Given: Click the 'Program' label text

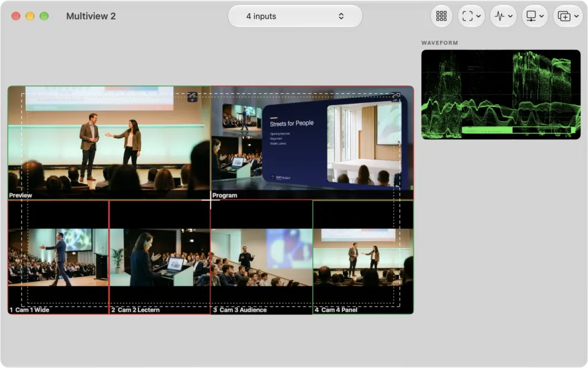Looking at the screenshot, I should [x=225, y=195].
